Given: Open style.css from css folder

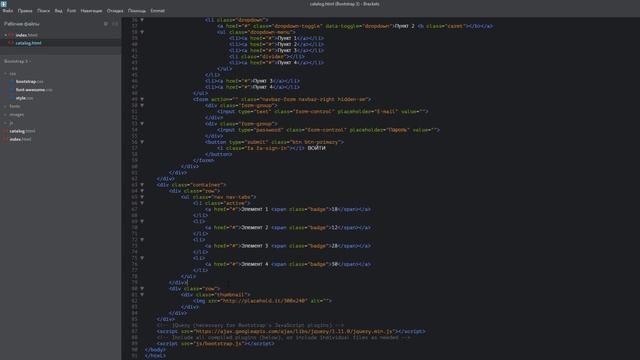Looking at the screenshot, I should tap(24, 98).
